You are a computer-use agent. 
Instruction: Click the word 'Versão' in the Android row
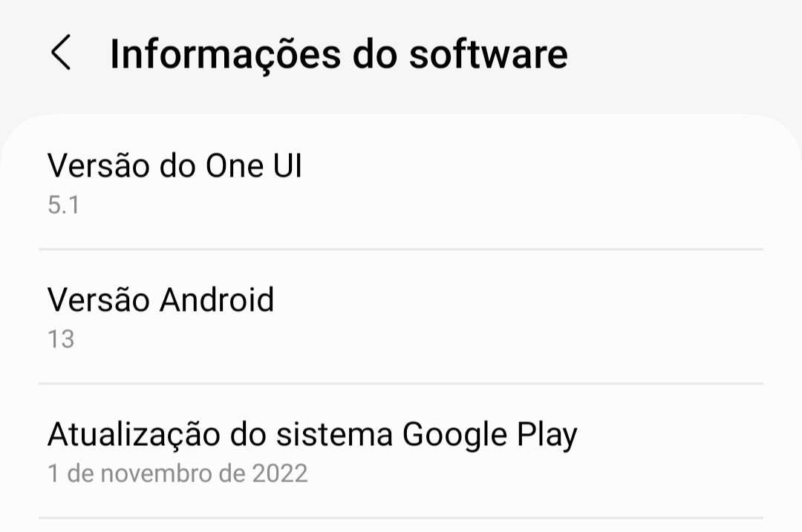[x=98, y=300]
